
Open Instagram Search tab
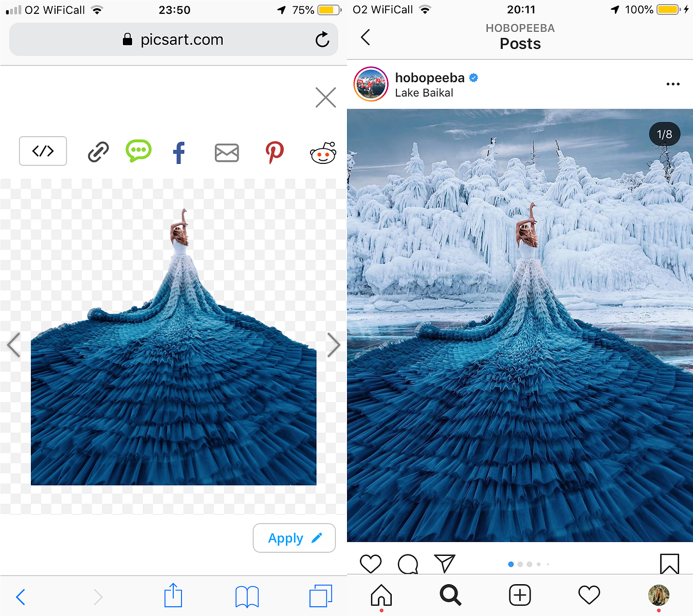tap(450, 595)
